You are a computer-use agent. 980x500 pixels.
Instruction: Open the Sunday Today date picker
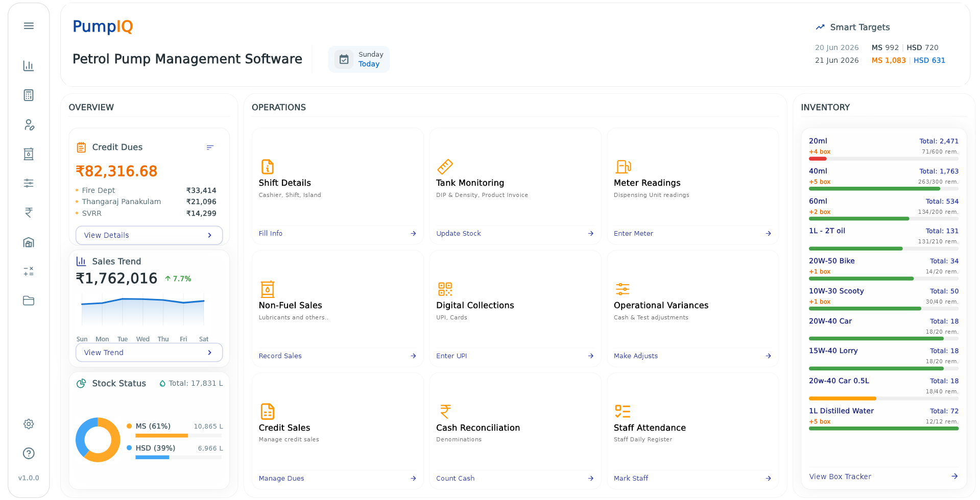point(359,59)
